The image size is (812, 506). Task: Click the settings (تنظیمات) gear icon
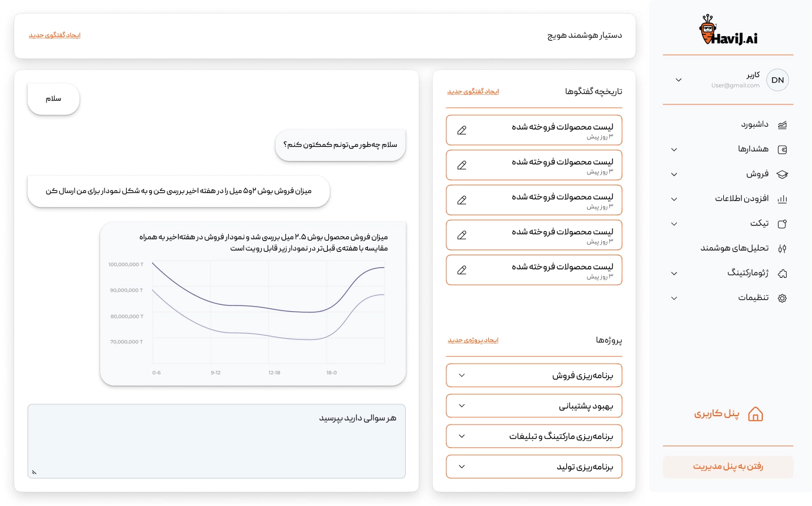click(x=782, y=298)
